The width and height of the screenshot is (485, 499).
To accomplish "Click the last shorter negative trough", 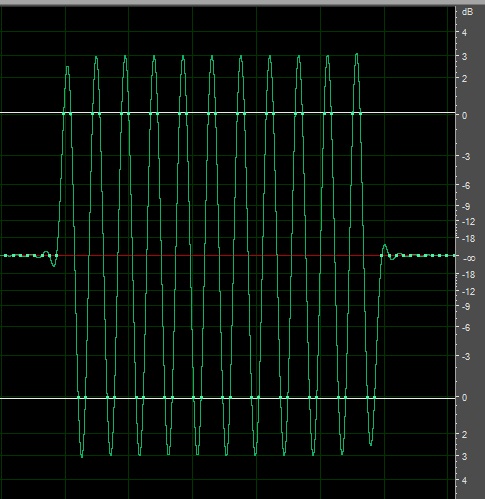I will [371, 443].
